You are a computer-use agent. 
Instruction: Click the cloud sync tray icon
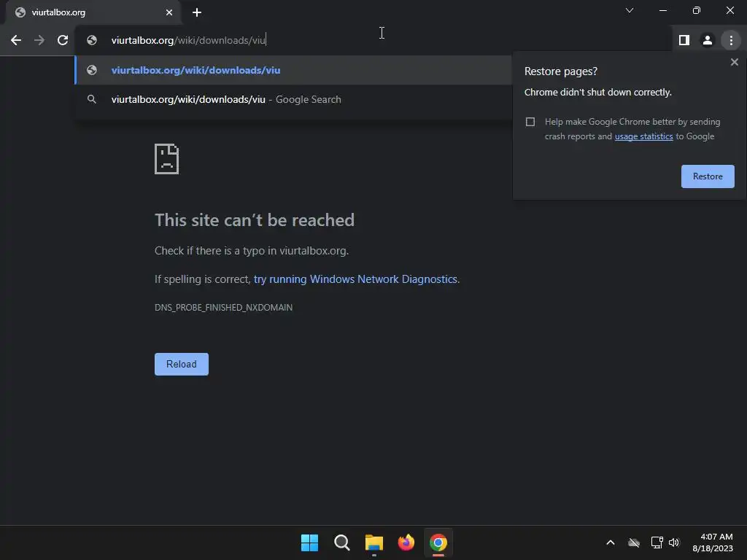(x=634, y=542)
